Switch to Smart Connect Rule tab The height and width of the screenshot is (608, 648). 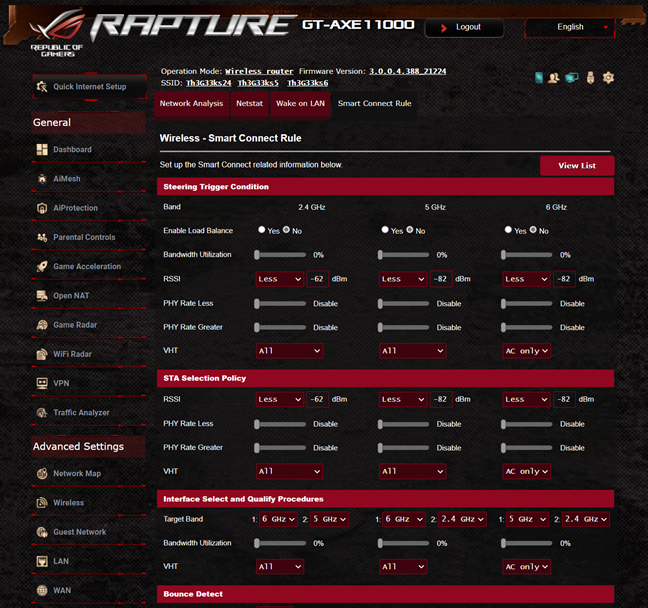pos(374,104)
